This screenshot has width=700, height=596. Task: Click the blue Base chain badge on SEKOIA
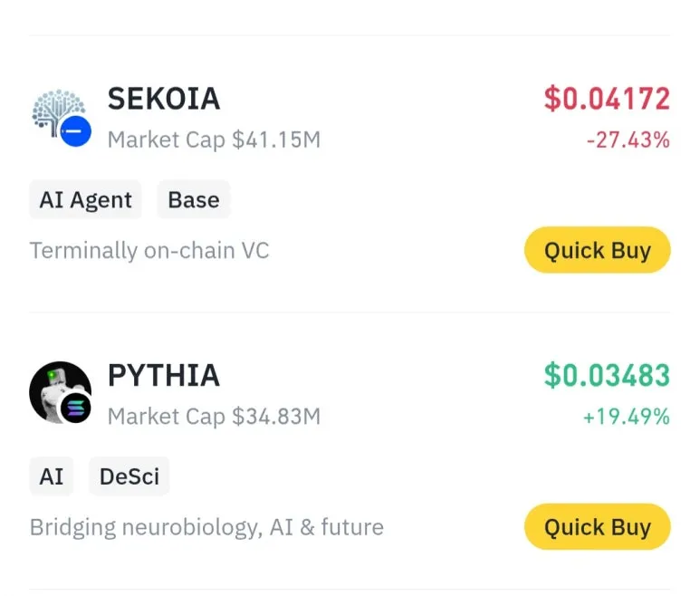[x=76, y=132]
